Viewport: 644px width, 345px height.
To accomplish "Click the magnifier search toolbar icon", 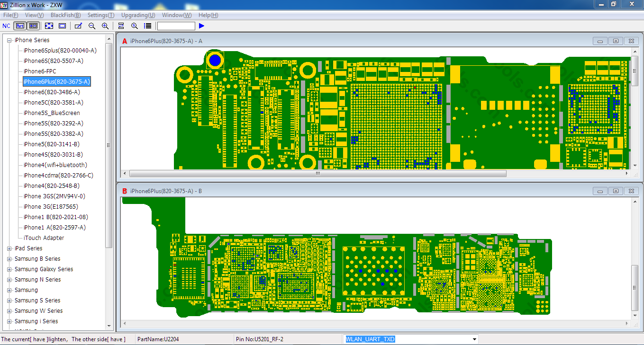I will tap(135, 26).
